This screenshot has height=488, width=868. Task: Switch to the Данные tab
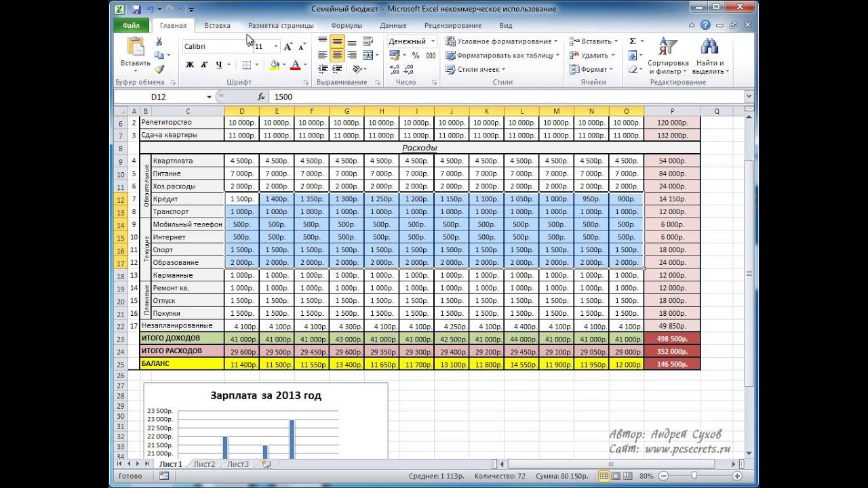[x=393, y=26]
